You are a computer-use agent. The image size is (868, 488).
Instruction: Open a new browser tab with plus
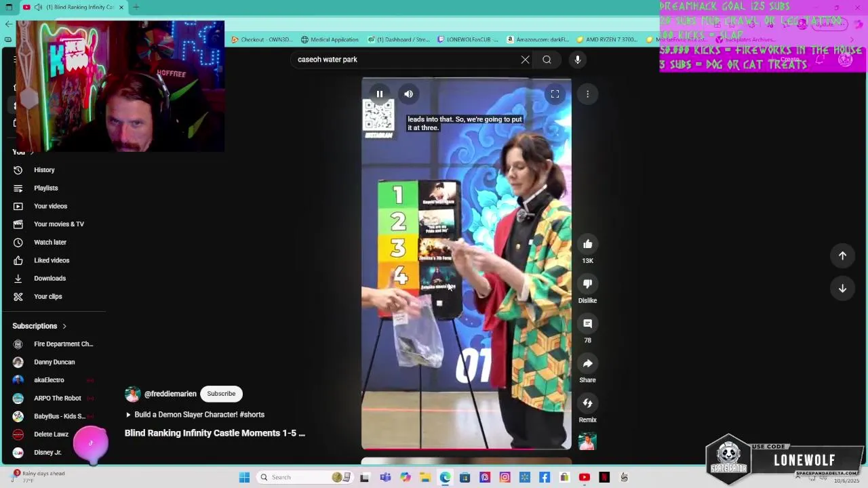click(x=136, y=7)
